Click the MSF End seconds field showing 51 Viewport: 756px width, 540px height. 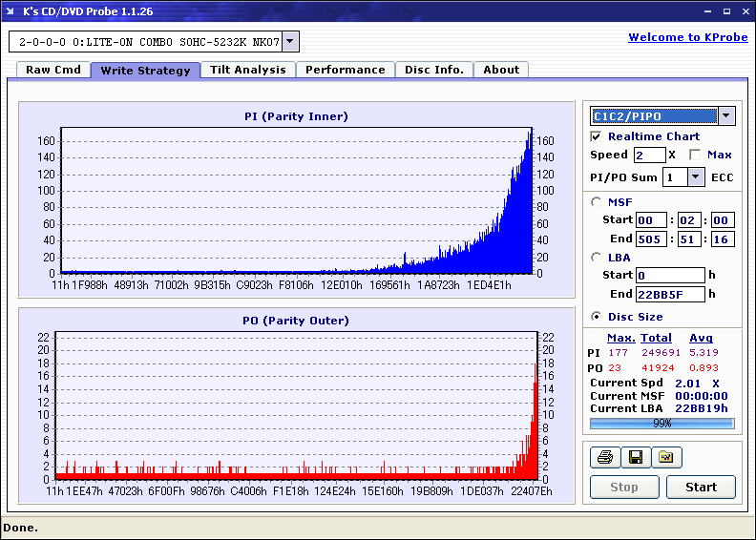pyautogui.click(x=689, y=239)
